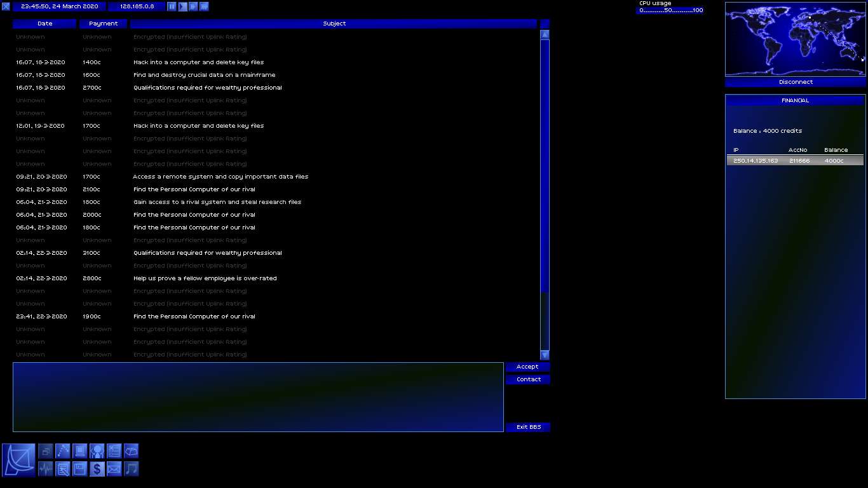Set game speed to normal play
Viewport: 868px width, 488px height.
pos(182,6)
